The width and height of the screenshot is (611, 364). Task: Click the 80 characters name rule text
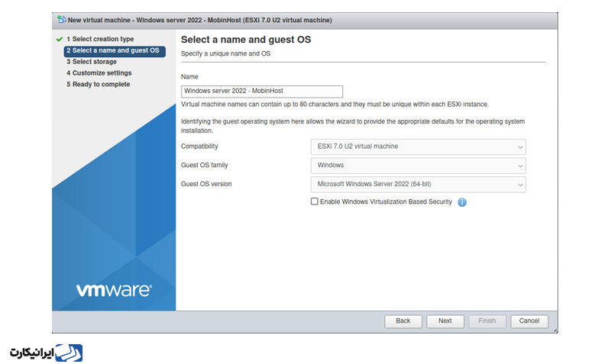pyautogui.click(x=335, y=105)
